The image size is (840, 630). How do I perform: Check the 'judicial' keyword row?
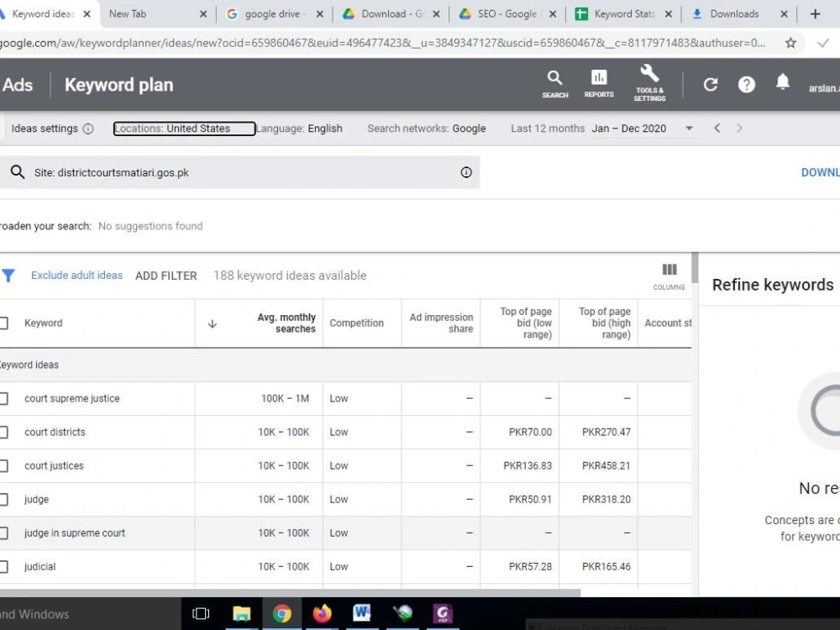coord(3,567)
